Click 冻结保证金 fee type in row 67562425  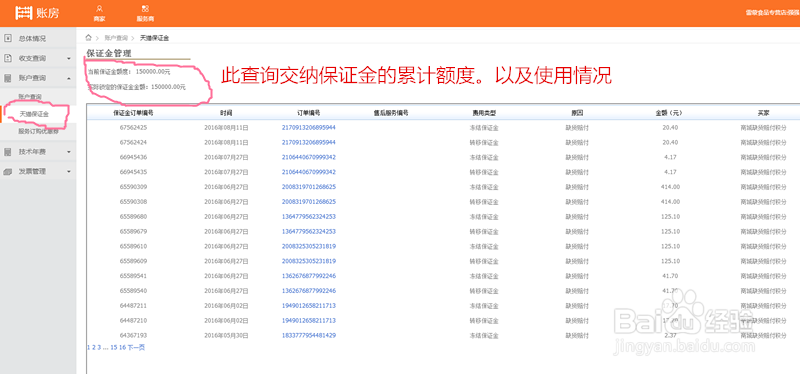pos(484,127)
